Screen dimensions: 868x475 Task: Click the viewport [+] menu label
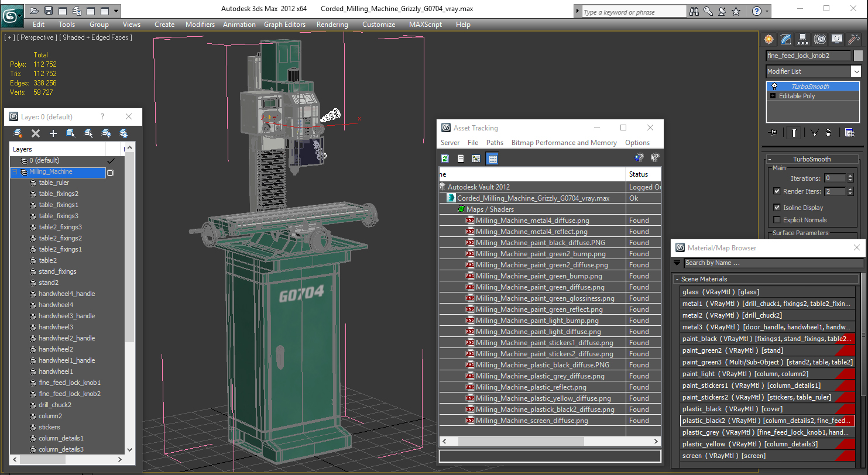(9, 37)
